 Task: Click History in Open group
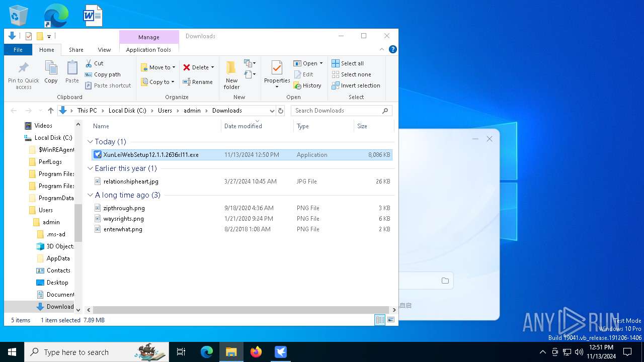tap(307, 85)
